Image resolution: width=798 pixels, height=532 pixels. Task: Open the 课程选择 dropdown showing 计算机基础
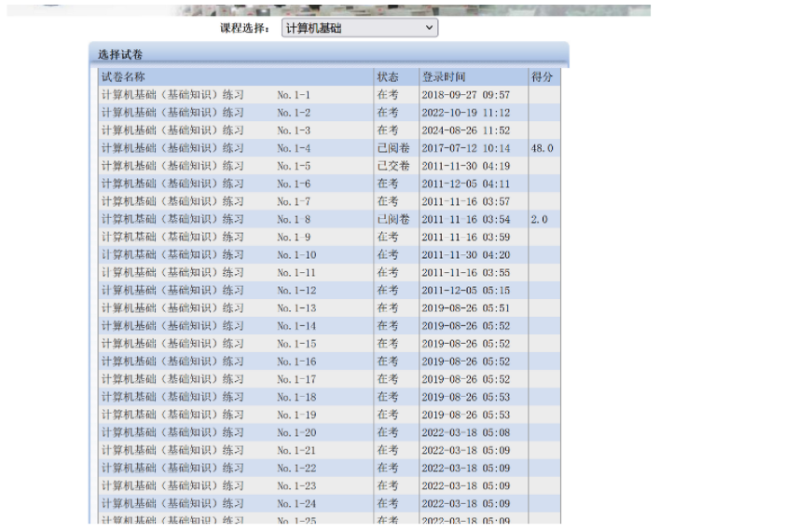(x=359, y=28)
